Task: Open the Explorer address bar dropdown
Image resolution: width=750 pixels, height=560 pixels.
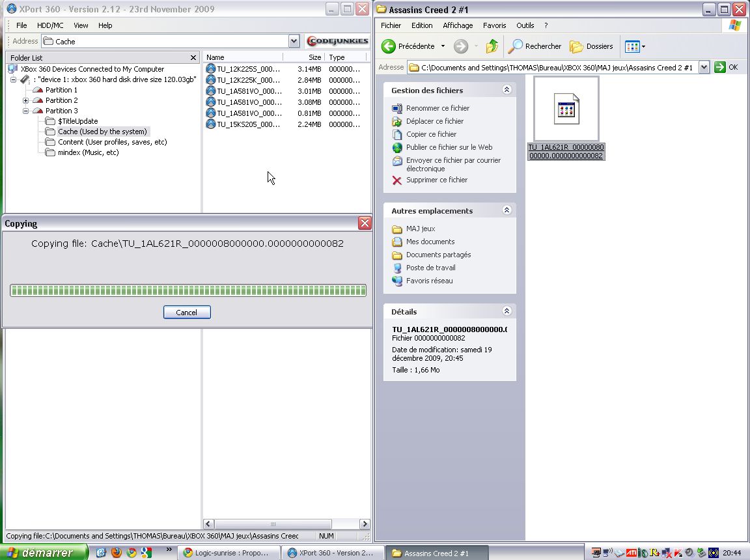Action: coord(704,68)
